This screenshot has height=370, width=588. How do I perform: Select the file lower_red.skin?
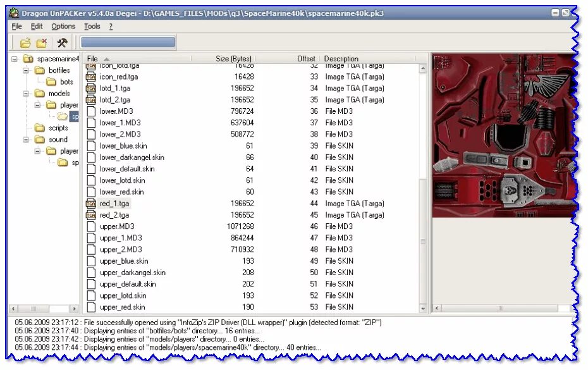[121, 192]
